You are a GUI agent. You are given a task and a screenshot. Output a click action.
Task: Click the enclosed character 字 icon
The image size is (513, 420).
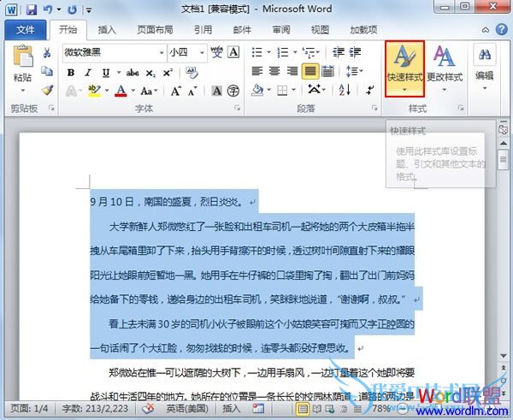click(x=233, y=91)
